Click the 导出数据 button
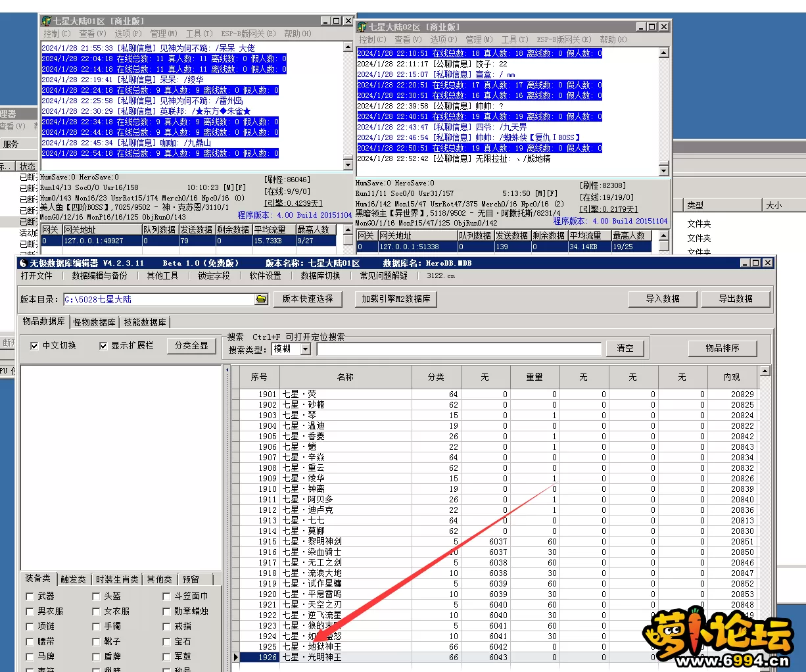806x672 pixels. [736, 299]
